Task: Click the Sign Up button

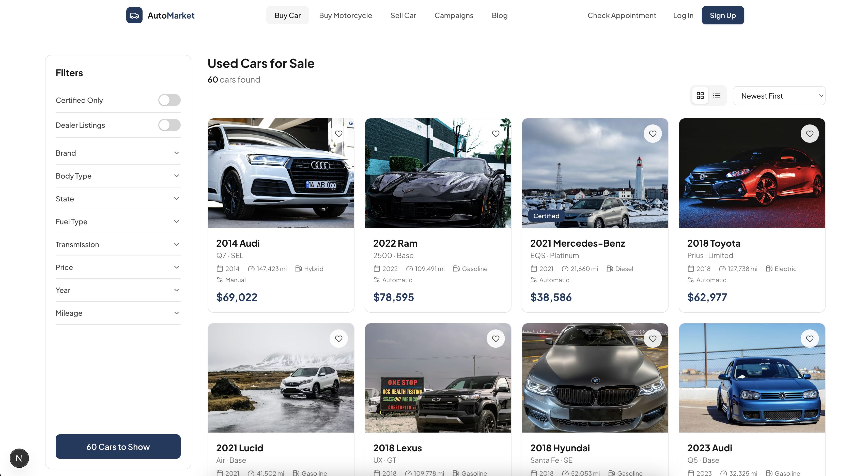Action: click(722, 15)
